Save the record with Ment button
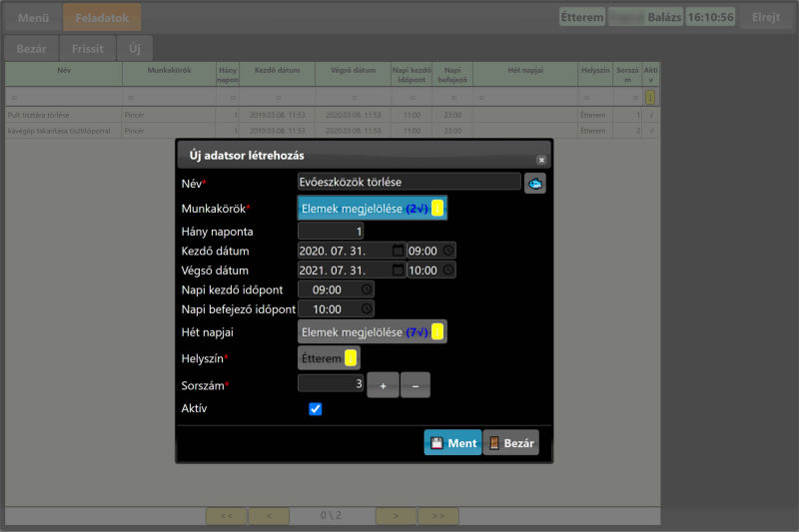 (x=452, y=443)
